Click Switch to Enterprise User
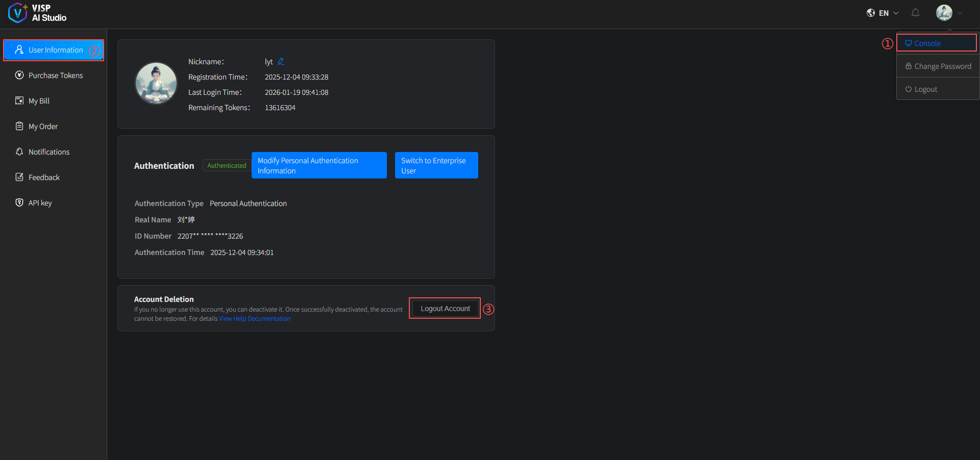980x460 pixels. tap(436, 165)
